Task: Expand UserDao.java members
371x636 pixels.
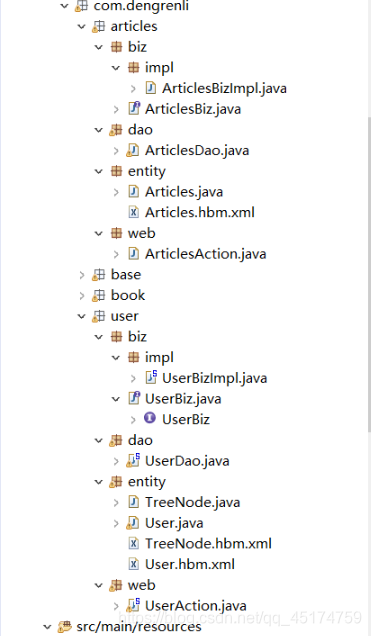Action: pyautogui.click(x=116, y=461)
